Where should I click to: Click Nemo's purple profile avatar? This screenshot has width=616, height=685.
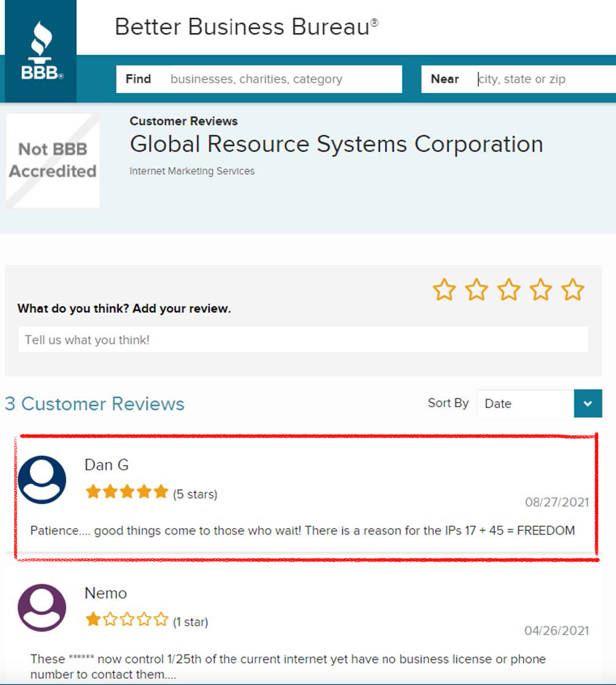42,607
